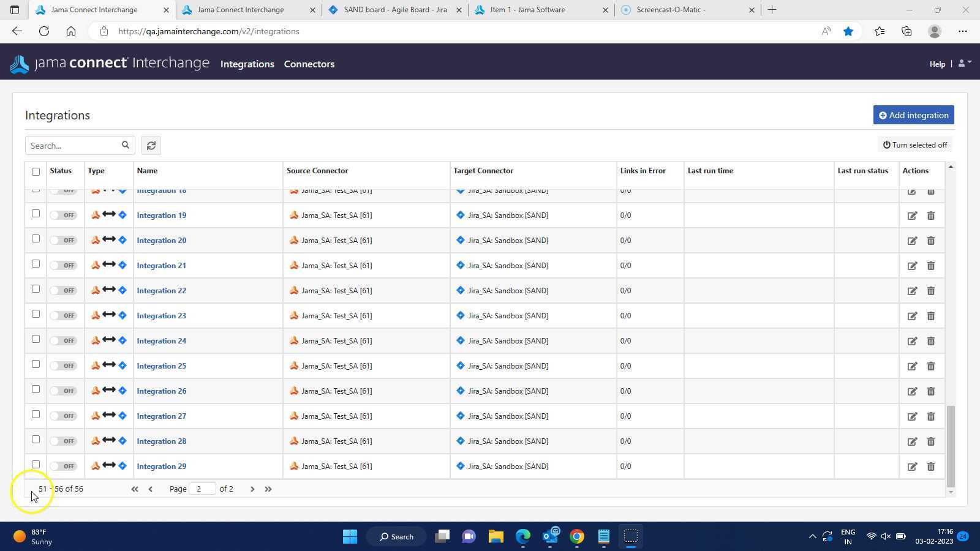Click the search magnifier icon
The width and height of the screenshot is (980, 551).
point(125,145)
